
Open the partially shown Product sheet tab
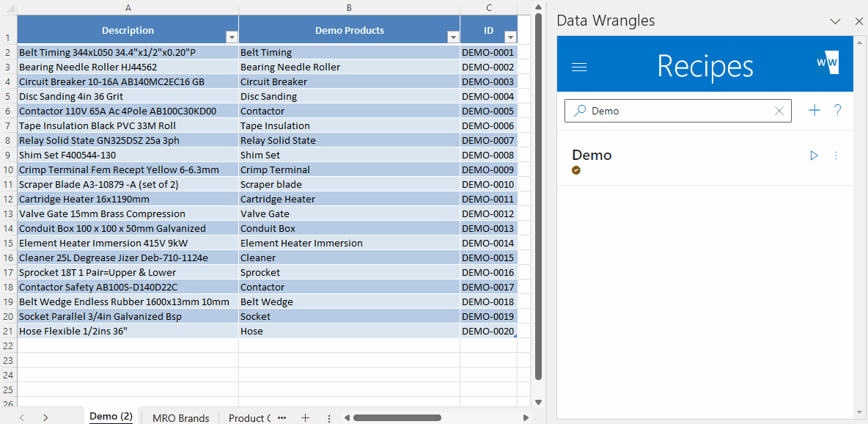pyautogui.click(x=249, y=418)
